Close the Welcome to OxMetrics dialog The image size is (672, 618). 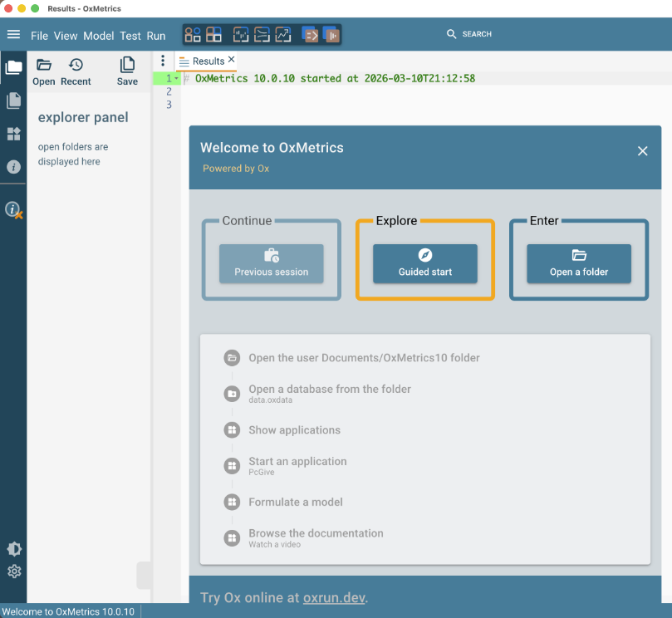tap(642, 151)
